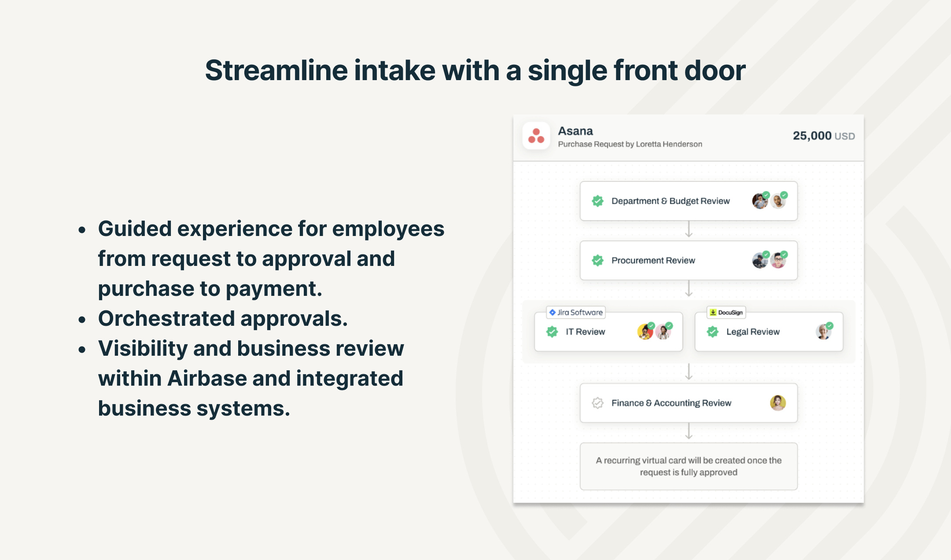This screenshot has width=951, height=560.
Task: Click the pending badge beside Finance & Accounting Review
Action: [597, 403]
